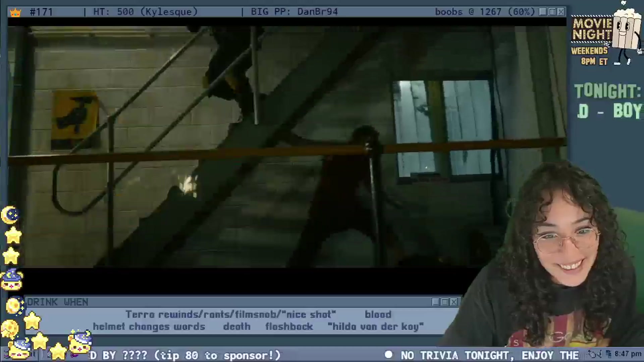Click the '1267 (60%)' goal text
The height and width of the screenshot is (362, 644).
point(507,12)
